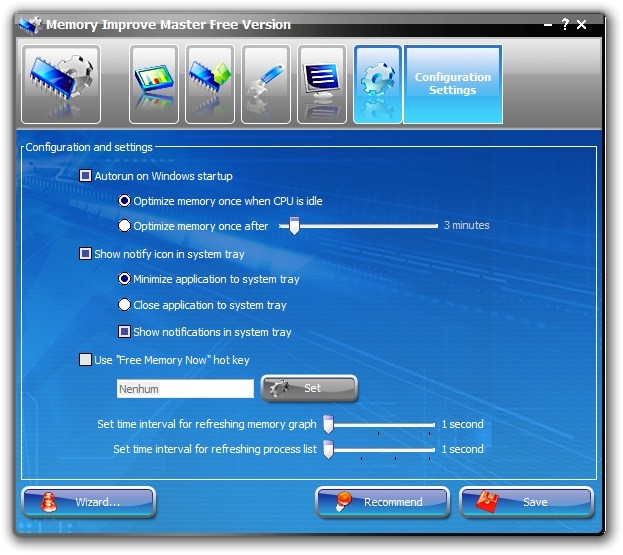Click the 'Configuration and settings' group label

[89, 147]
